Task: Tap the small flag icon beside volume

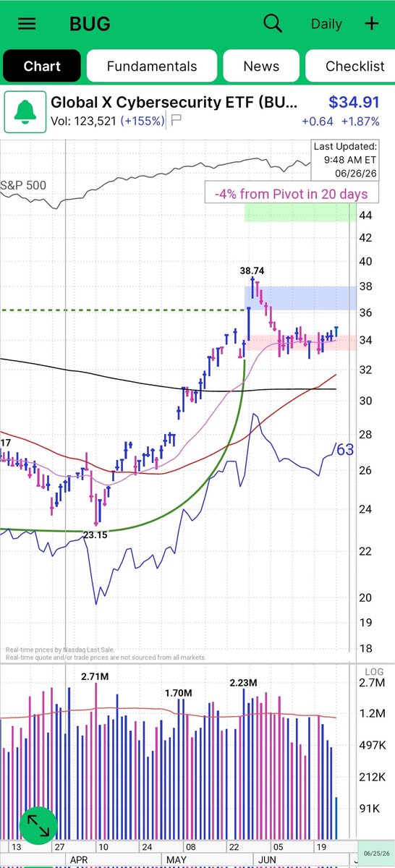Action: [x=175, y=121]
